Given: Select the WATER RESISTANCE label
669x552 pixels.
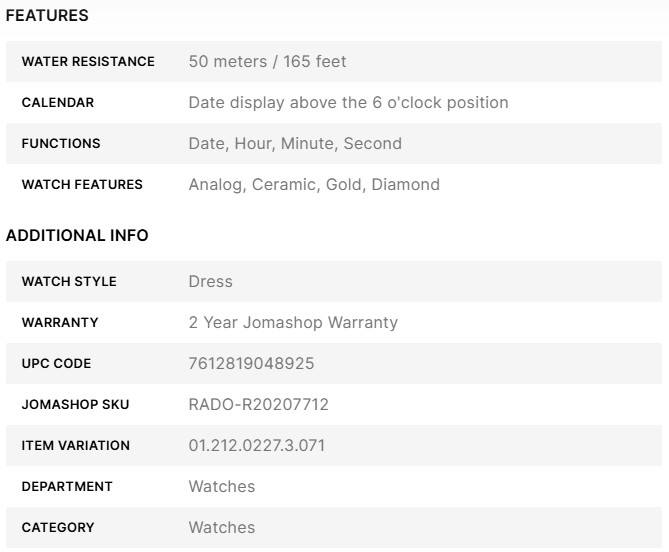Looking at the screenshot, I should coord(88,62).
